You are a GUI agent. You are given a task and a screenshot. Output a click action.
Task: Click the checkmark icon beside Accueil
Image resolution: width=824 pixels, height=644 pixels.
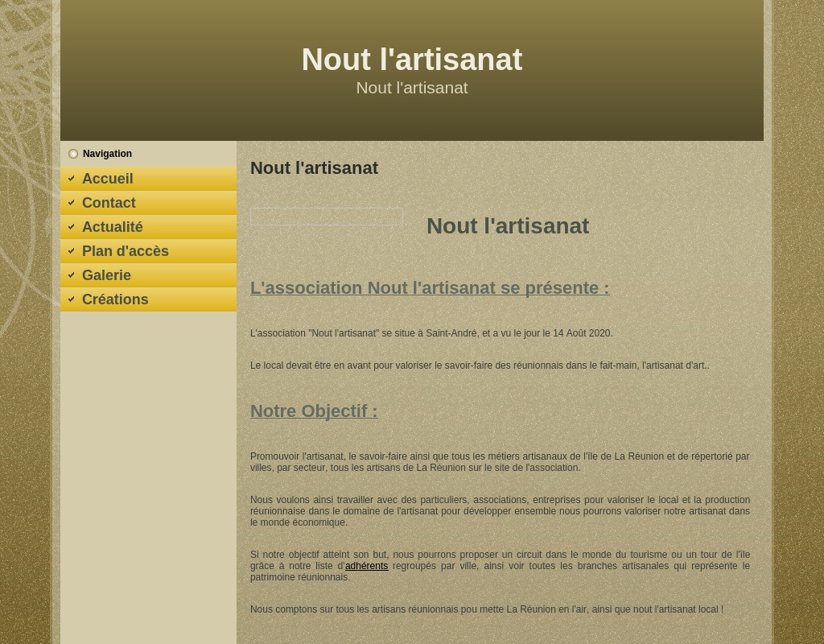point(72,179)
